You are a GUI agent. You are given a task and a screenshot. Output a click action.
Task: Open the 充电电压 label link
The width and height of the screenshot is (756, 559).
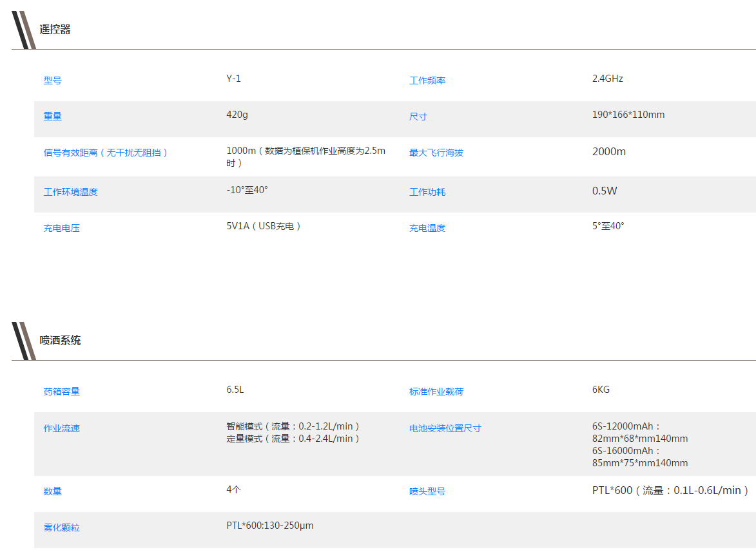[62, 228]
